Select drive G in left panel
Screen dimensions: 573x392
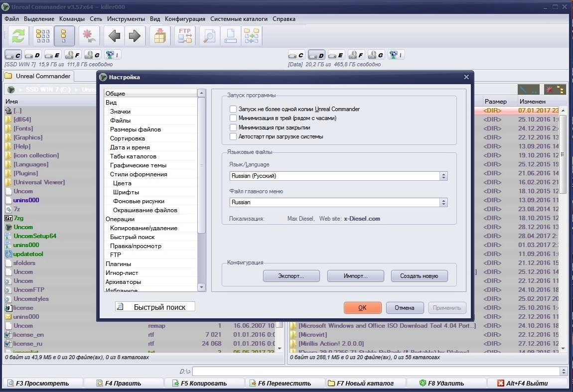pyautogui.click(x=92, y=55)
